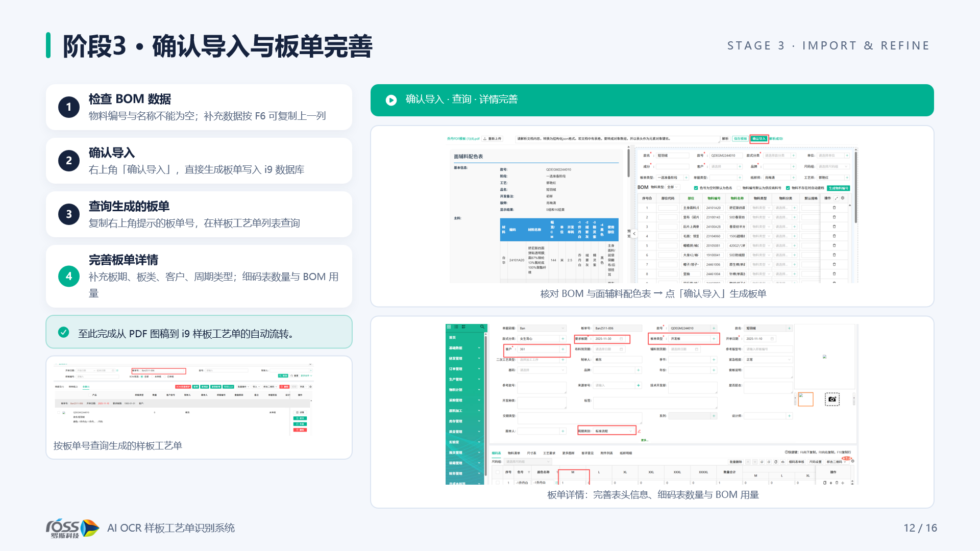Click the play icon in the green banner
The width and height of the screenshot is (980, 551).
pyautogui.click(x=391, y=100)
